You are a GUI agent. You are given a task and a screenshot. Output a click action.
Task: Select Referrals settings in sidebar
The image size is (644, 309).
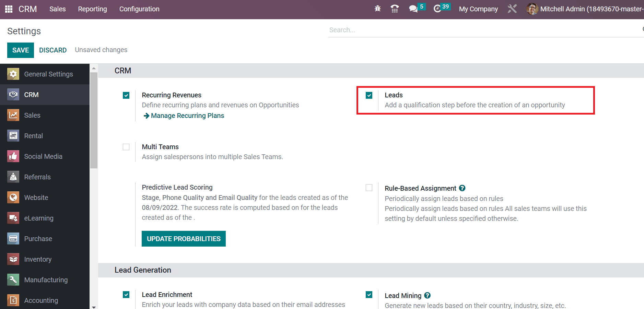click(x=45, y=177)
